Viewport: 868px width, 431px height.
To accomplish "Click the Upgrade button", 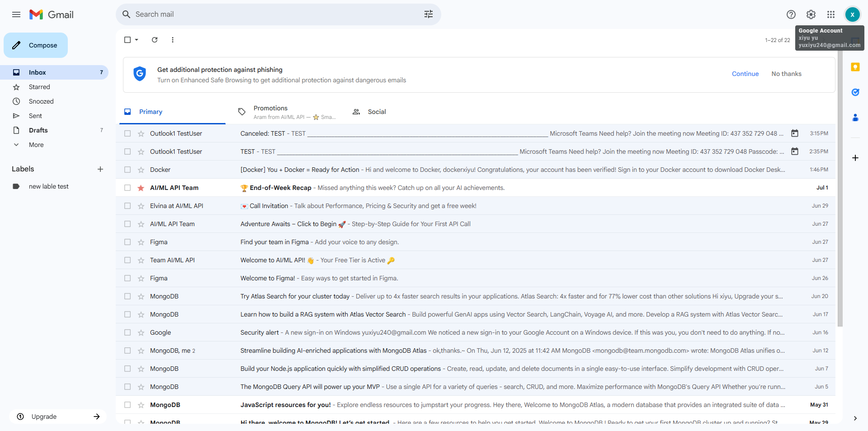I will [x=58, y=417].
